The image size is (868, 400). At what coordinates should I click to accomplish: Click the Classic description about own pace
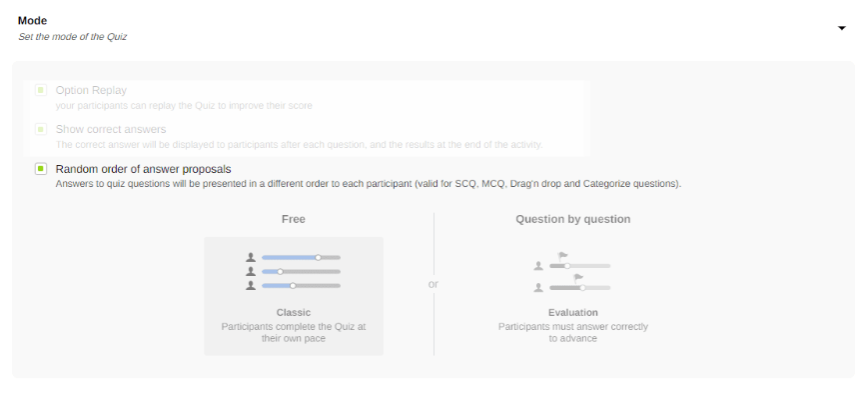(x=294, y=332)
